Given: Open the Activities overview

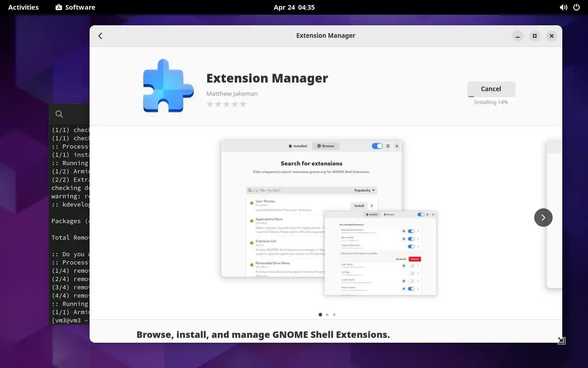Looking at the screenshot, I should click(x=23, y=7).
